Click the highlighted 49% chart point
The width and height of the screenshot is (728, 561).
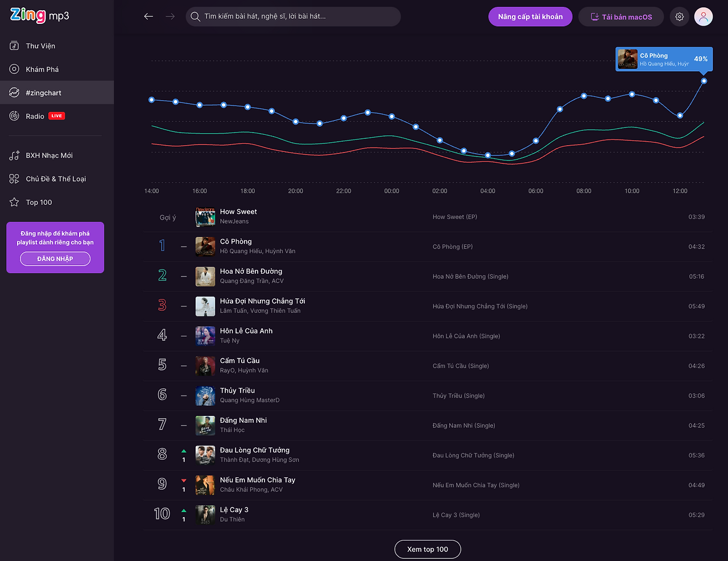click(x=704, y=81)
